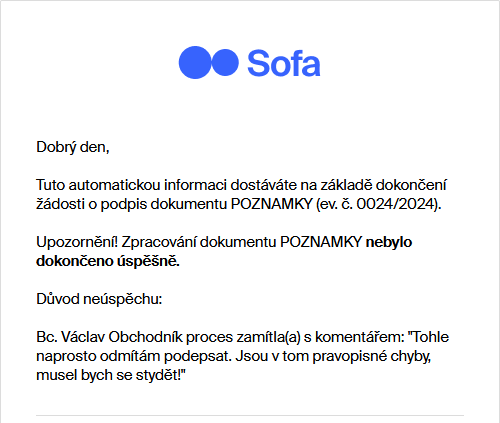Click the evidence number 0024/2024
Viewport: 500px width, 423px height.
click(396, 204)
